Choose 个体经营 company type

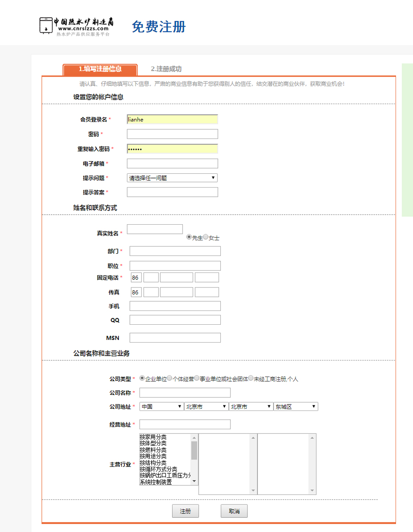[x=170, y=378]
